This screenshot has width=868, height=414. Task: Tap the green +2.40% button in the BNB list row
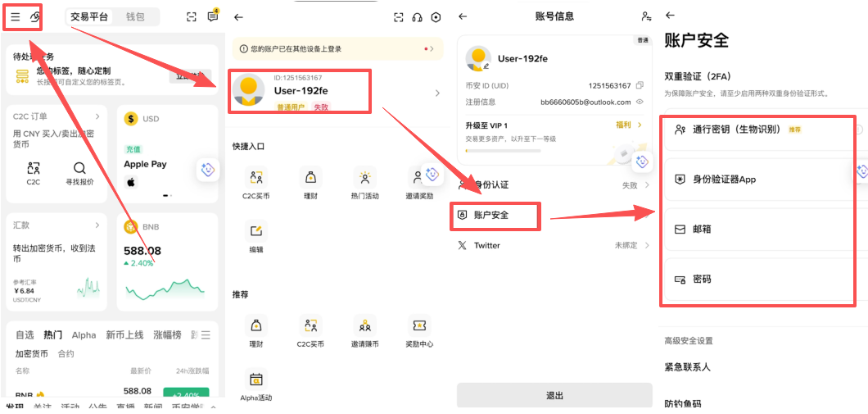pyautogui.click(x=186, y=394)
